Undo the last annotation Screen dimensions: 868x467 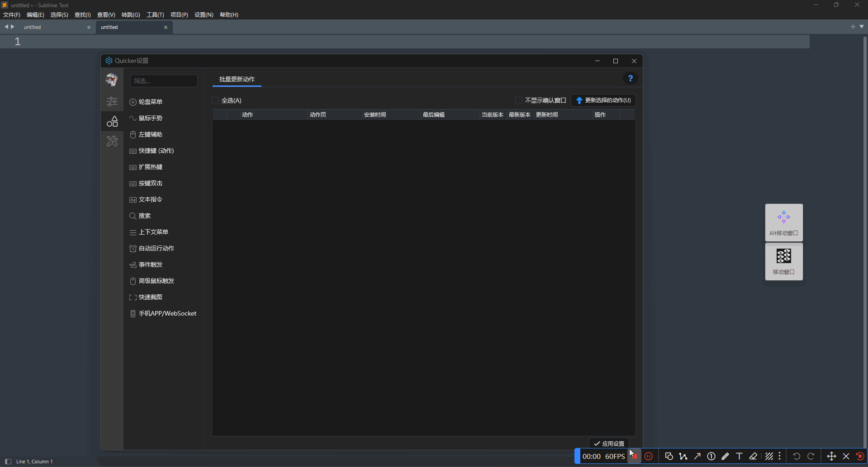pos(797,456)
